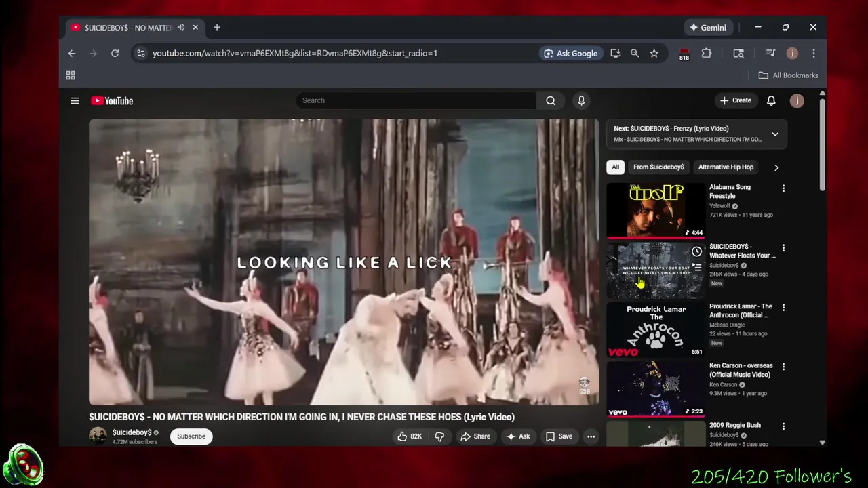Open the apps grid on bookmarks bar
Viewport: 868px width, 488px height.
[71, 75]
